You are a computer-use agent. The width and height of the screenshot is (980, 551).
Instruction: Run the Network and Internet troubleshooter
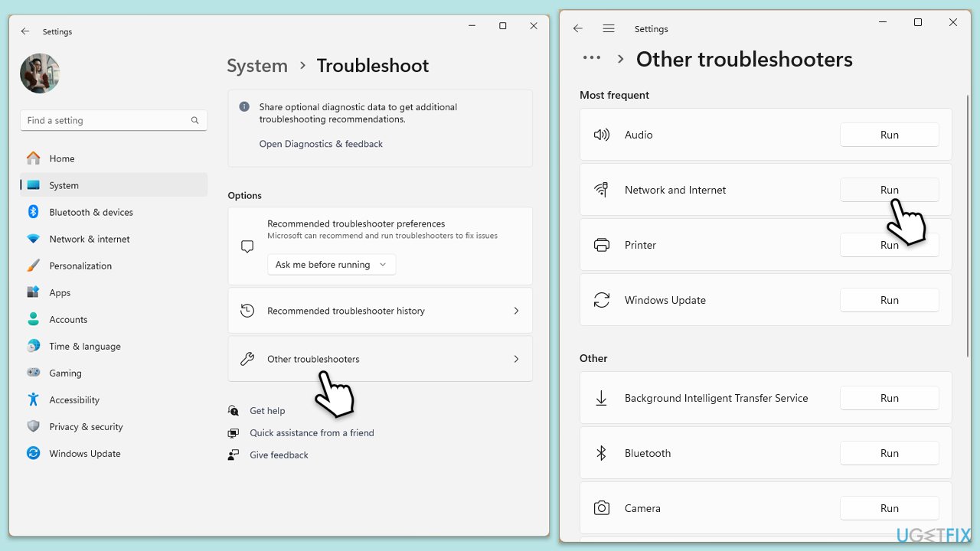point(890,190)
